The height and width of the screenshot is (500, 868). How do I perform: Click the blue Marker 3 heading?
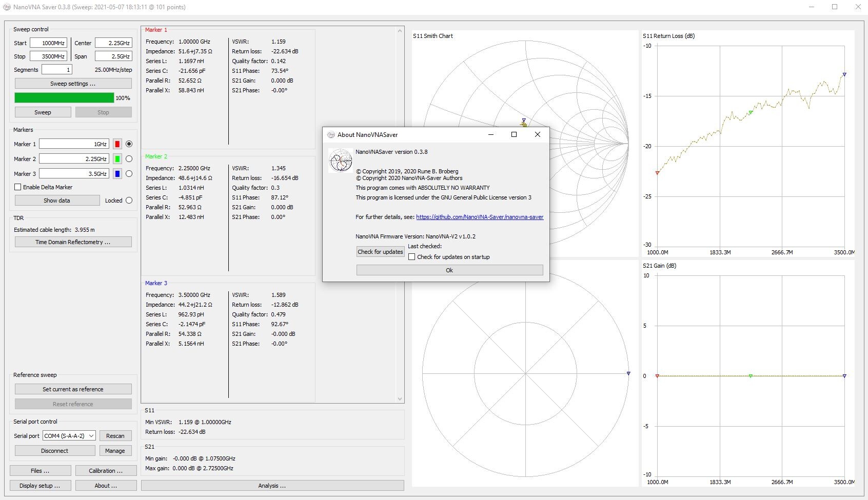156,283
